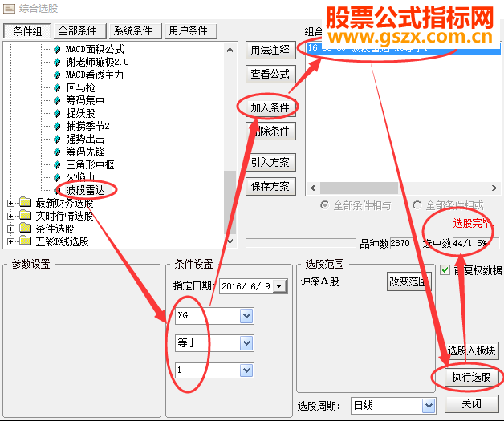This screenshot has height=421, width=504.
Task: Click the 强势出击 formula icon
Action: click(x=57, y=139)
